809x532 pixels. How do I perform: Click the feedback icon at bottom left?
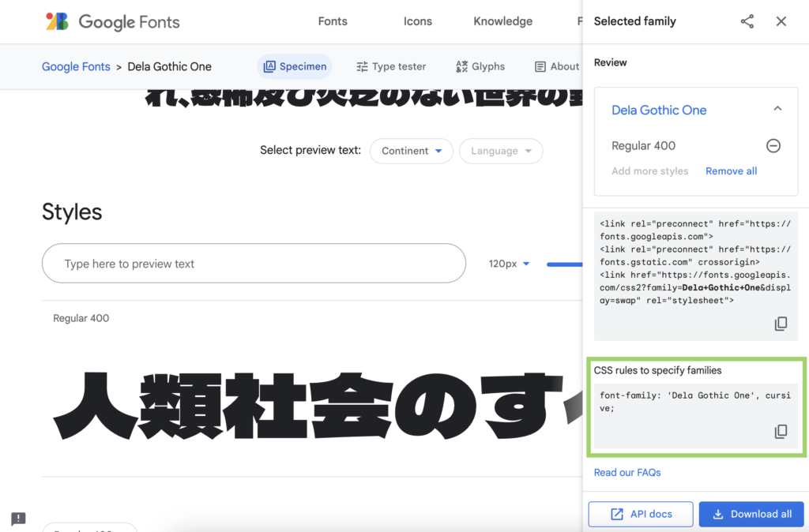[19, 519]
